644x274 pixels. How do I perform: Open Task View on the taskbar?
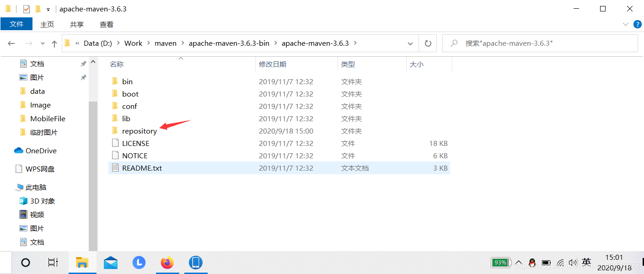pyautogui.click(x=53, y=263)
